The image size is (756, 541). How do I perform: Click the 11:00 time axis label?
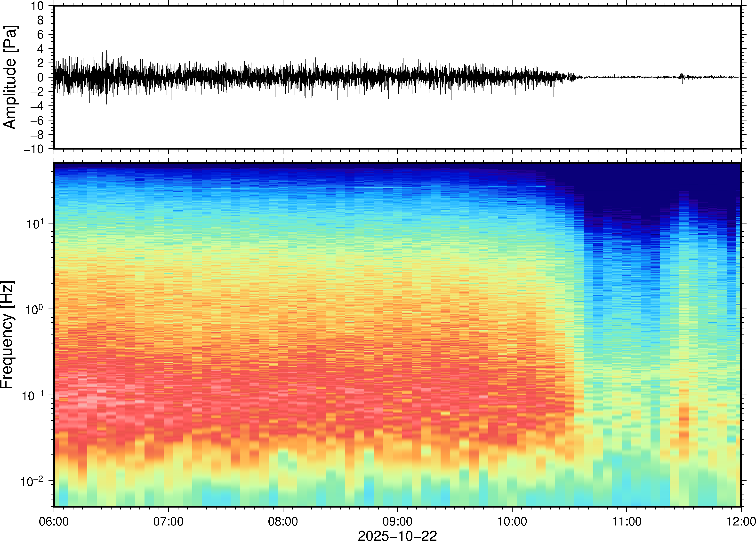click(x=626, y=521)
